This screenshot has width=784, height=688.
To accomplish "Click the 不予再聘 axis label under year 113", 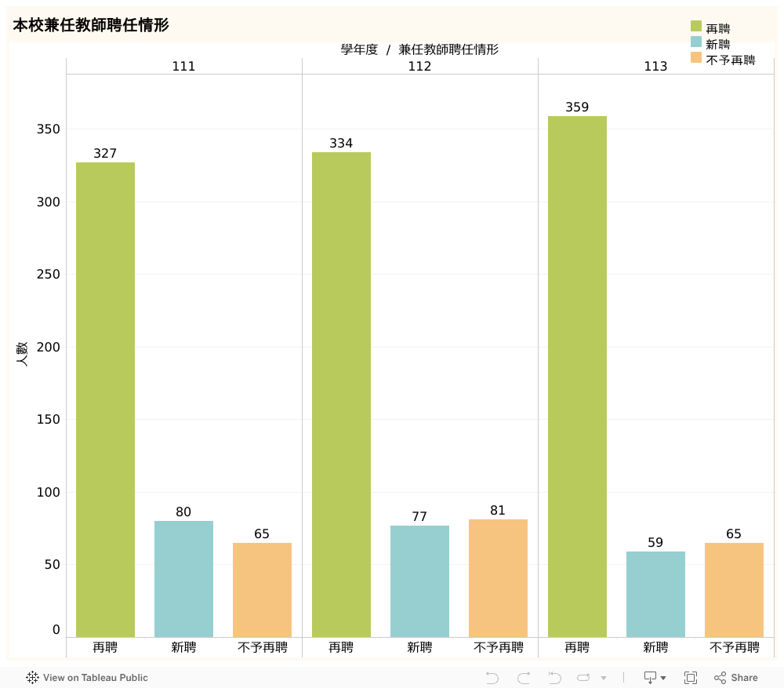I will 735,647.
